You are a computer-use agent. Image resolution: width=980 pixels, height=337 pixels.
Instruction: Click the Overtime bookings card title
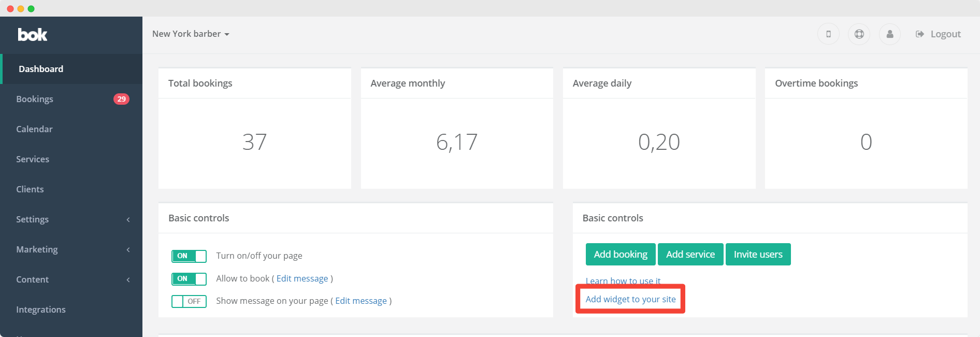click(x=816, y=83)
